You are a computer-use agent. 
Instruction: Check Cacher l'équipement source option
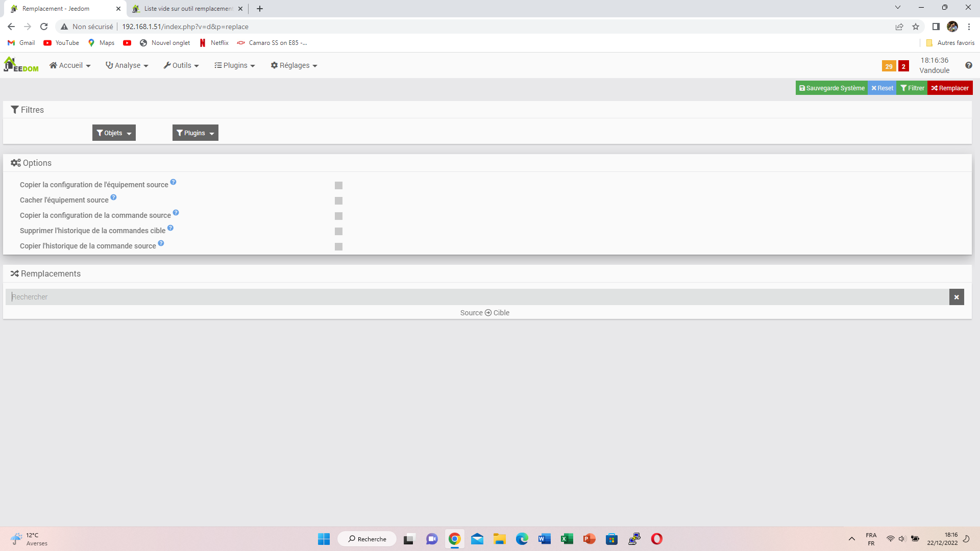coord(338,201)
